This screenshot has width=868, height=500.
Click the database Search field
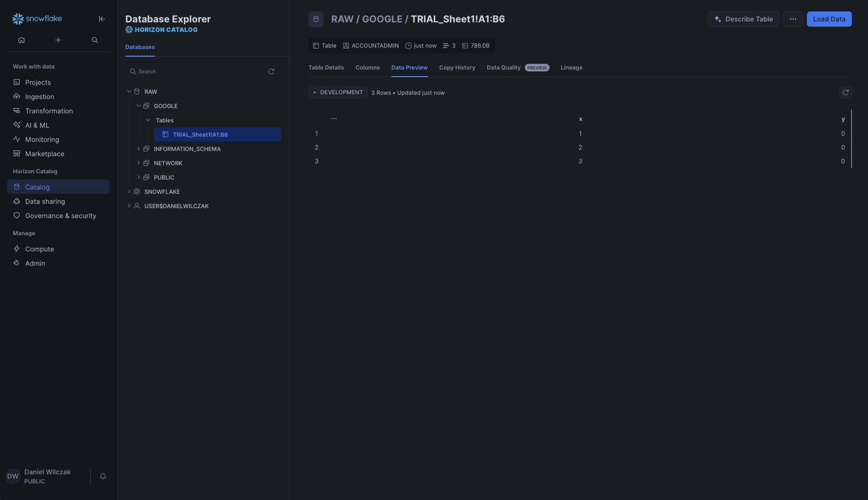click(x=200, y=71)
